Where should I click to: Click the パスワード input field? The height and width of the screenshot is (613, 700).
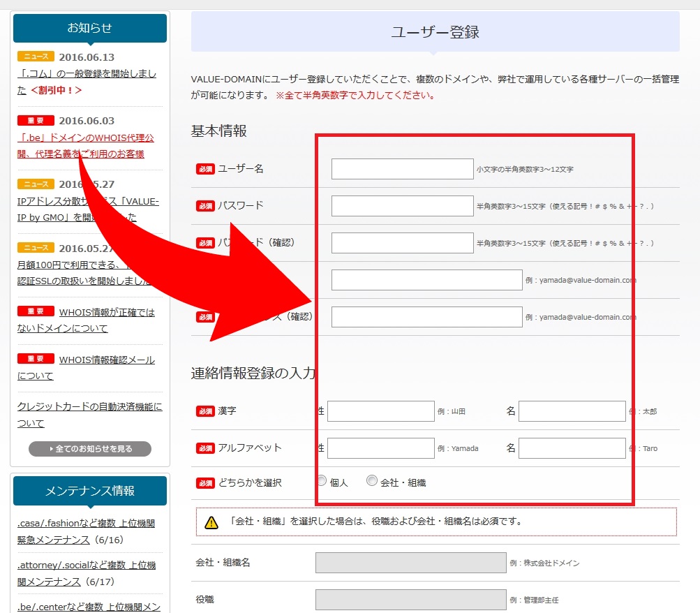click(x=402, y=206)
